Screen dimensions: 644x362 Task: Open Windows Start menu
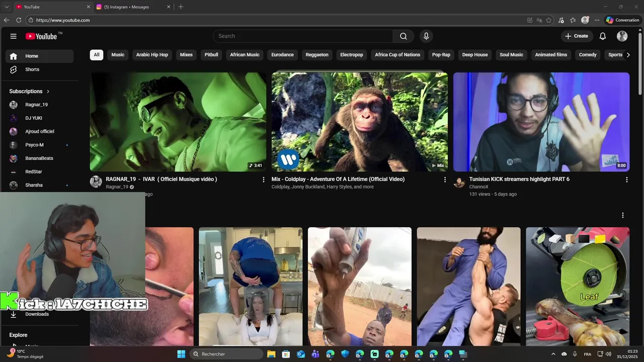point(181,354)
